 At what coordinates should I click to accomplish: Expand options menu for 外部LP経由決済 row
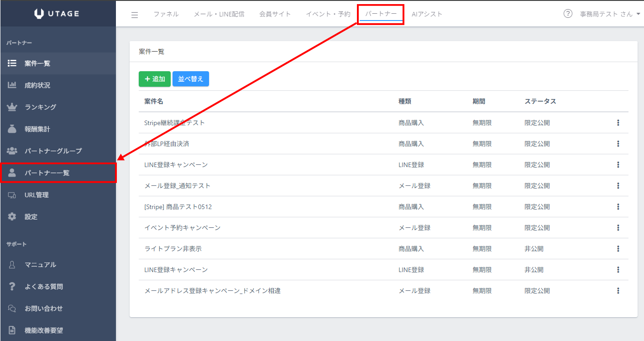(x=618, y=144)
